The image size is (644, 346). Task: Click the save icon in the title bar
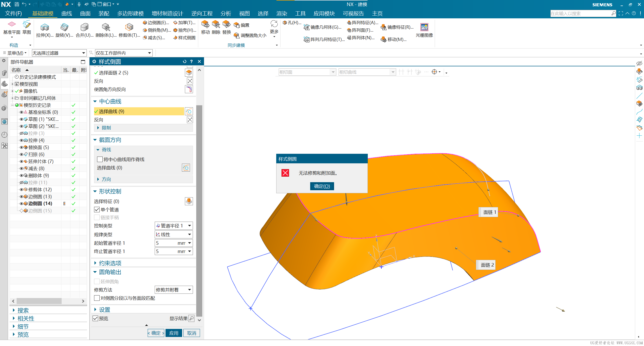(x=17, y=4)
